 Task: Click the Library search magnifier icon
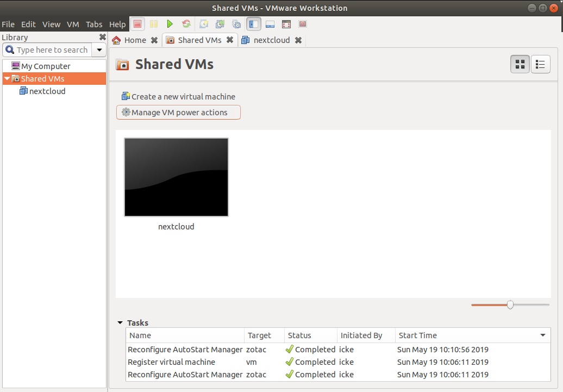pyautogui.click(x=10, y=49)
